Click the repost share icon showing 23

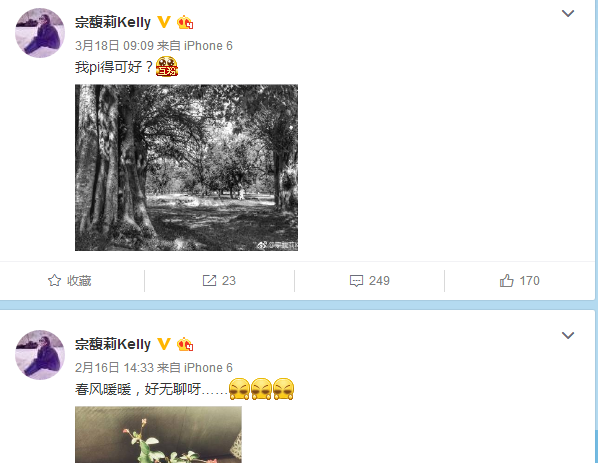[x=209, y=281]
